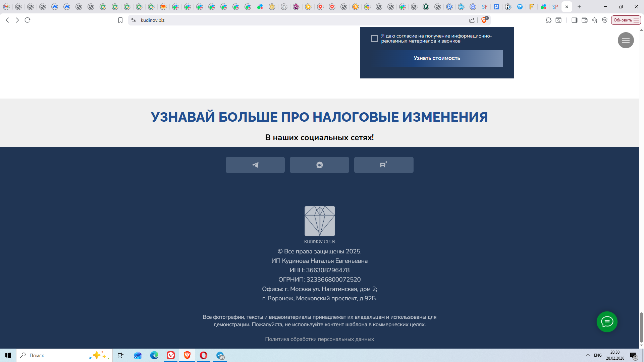Open the Brave wallet icon
Image resolution: width=644 pixels, height=362 pixels.
pos(584,20)
